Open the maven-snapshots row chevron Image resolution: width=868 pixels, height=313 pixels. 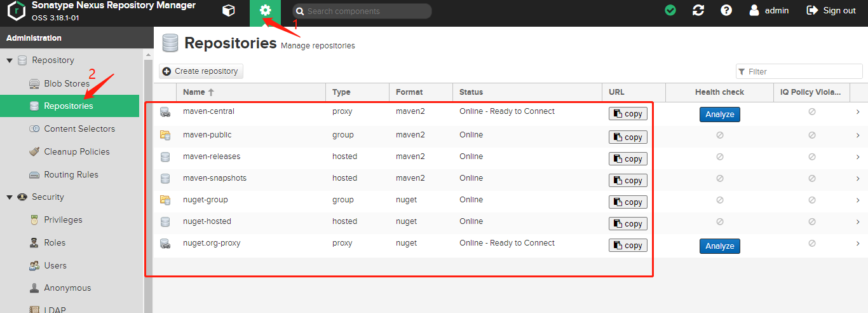pyautogui.click(x=858, y=178)
